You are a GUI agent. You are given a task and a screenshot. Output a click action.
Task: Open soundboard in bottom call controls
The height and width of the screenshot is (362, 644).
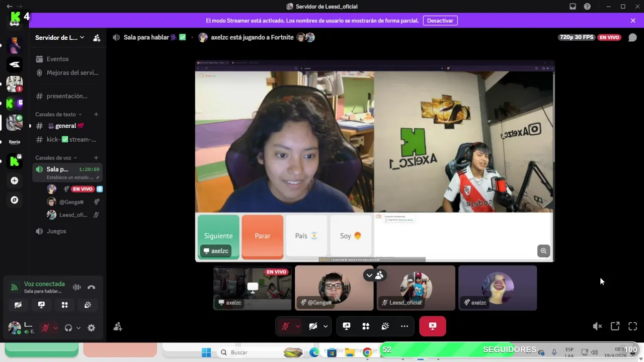click(x=385, y=326)
